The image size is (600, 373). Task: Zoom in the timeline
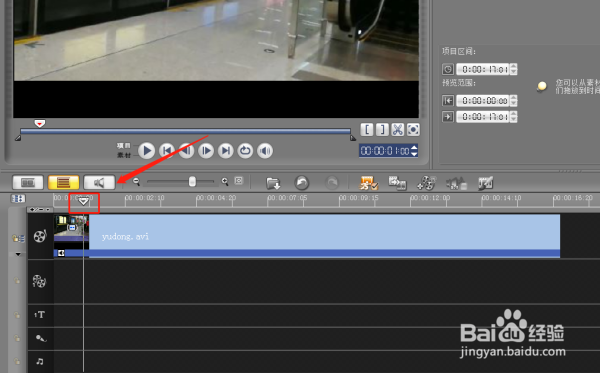pyautogui.click(x=225, y=182)
